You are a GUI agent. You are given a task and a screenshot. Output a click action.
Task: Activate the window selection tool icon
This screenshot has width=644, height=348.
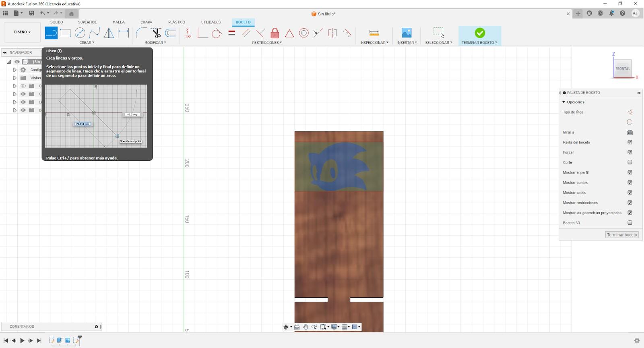coord(438,33)
